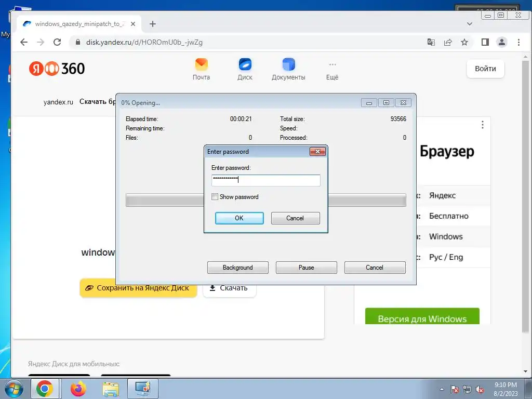Viewport: 532px width, 399px height.
Task: Expand the Ещё more services menu
Action: point(332,71)
